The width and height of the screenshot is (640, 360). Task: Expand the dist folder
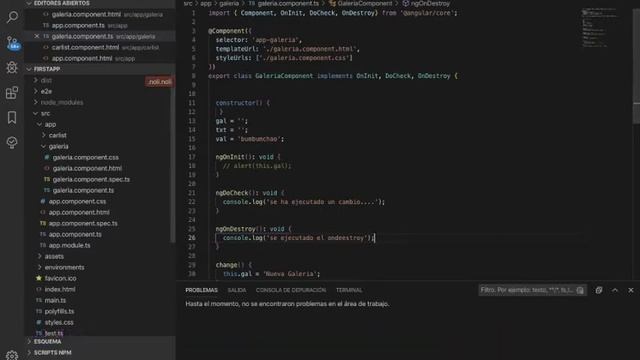(x=46, y=80)
